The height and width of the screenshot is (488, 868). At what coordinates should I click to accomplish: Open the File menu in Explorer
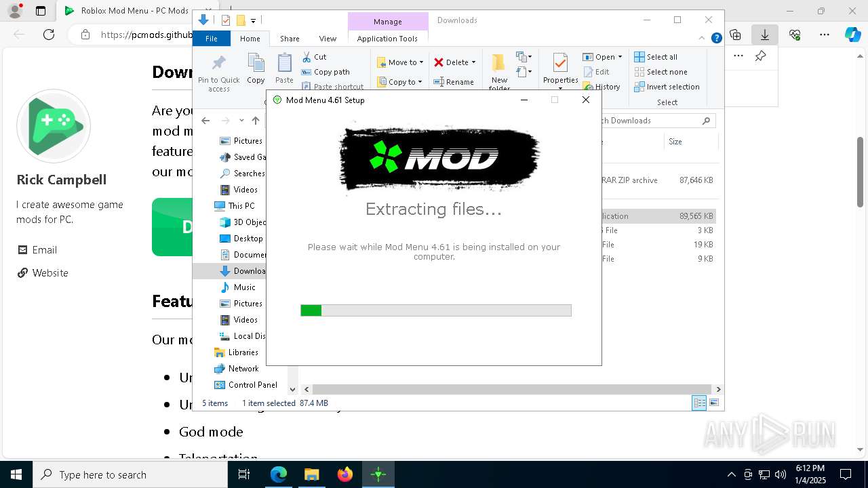coord(212,39)
